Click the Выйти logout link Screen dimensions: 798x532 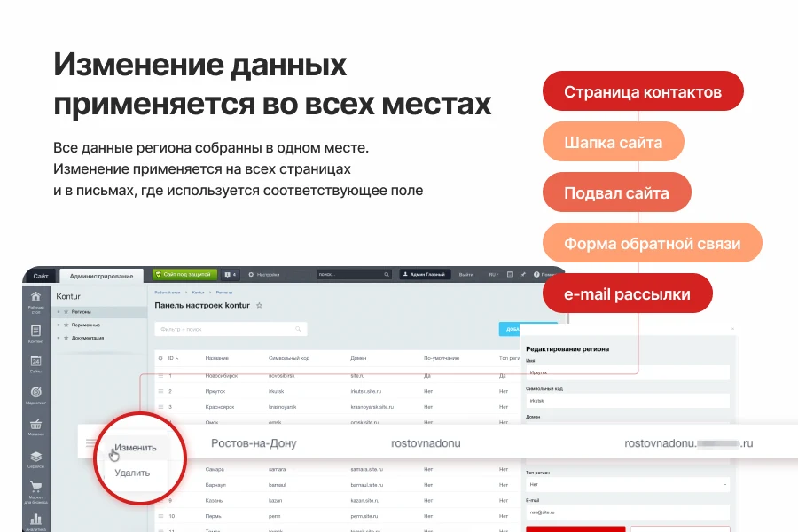(466, 274)
